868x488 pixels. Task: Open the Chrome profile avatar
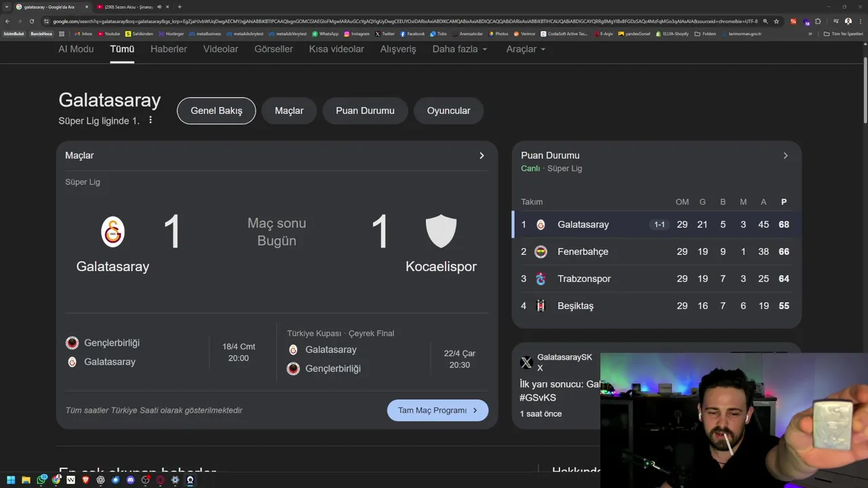[x=848, y=21]
